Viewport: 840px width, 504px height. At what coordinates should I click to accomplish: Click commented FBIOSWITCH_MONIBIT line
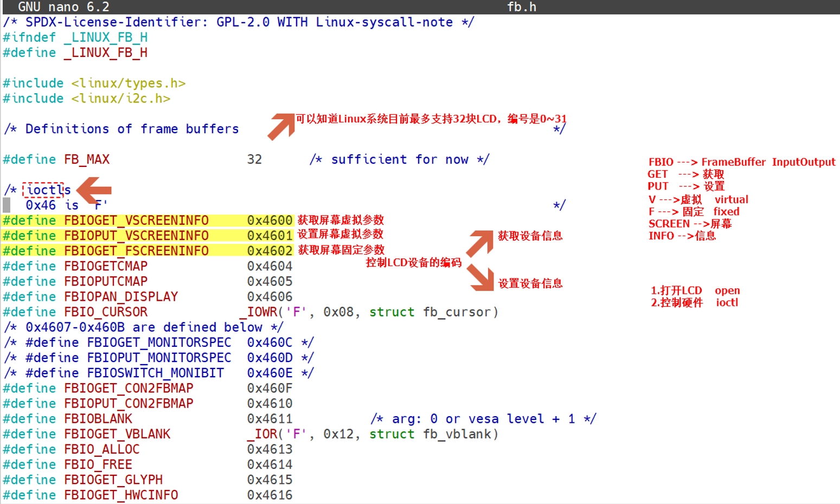point(159,373)
